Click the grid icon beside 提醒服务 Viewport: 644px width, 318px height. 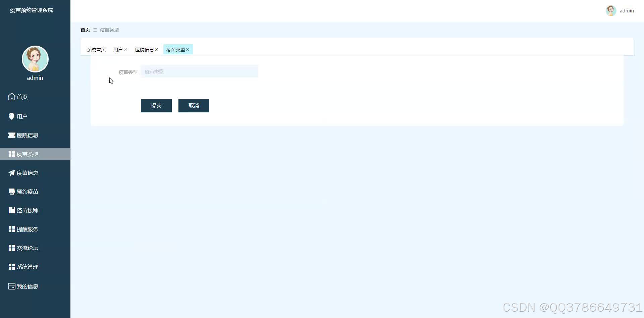[x=12, y=229]
